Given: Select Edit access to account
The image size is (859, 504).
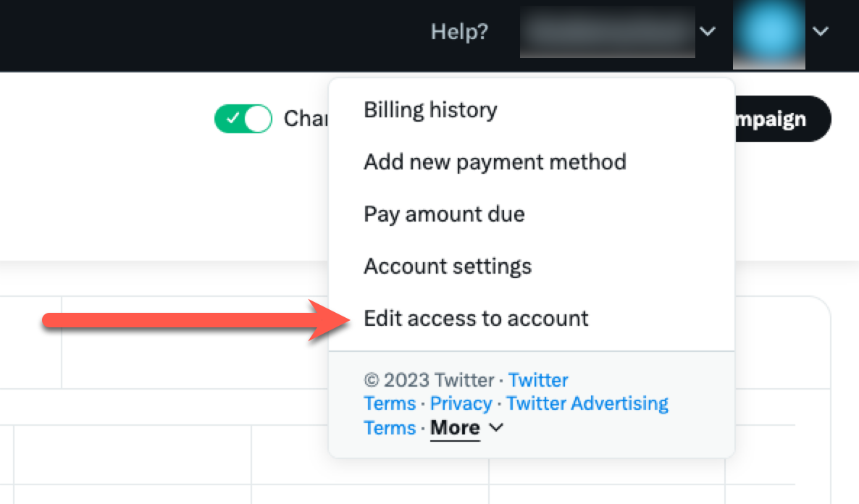Looking at the screenshot, I should coord(476,319).
